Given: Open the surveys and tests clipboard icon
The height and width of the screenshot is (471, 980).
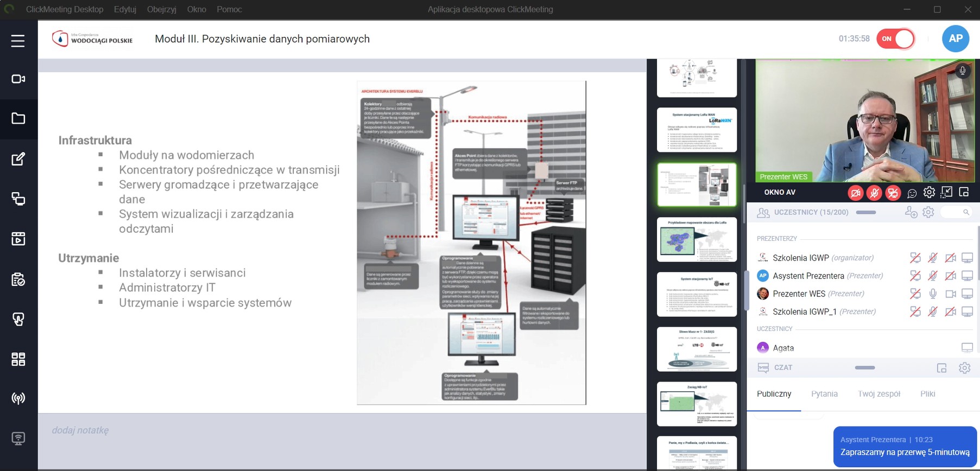Looking at the screenshot, I should (x=18, y=279).
